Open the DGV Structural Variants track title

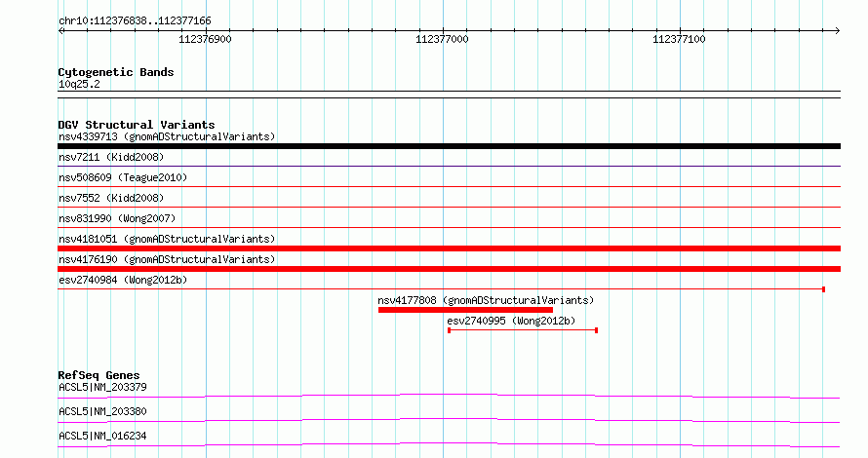pos(137,125)
